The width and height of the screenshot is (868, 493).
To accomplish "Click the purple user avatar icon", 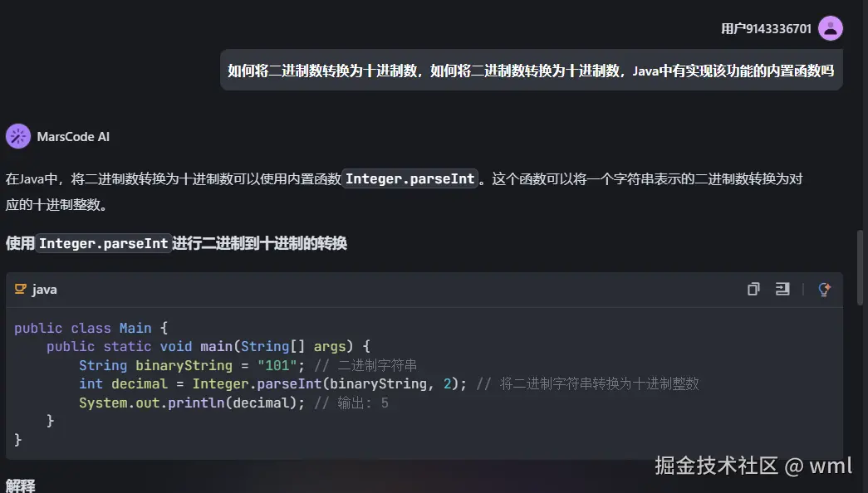I will tap(831, 28).
